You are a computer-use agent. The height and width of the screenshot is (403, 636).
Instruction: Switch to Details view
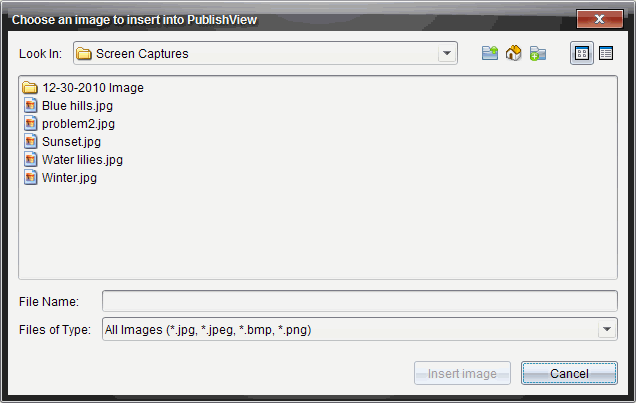pyautogui.click(x=606, y=53)
